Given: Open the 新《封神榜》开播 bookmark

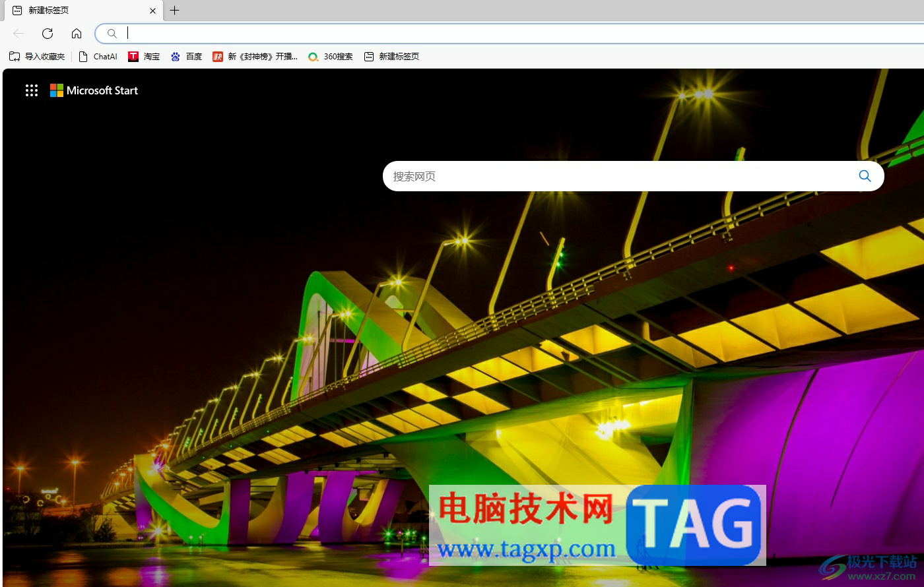Looking at the screenshot, I should 255,57.
